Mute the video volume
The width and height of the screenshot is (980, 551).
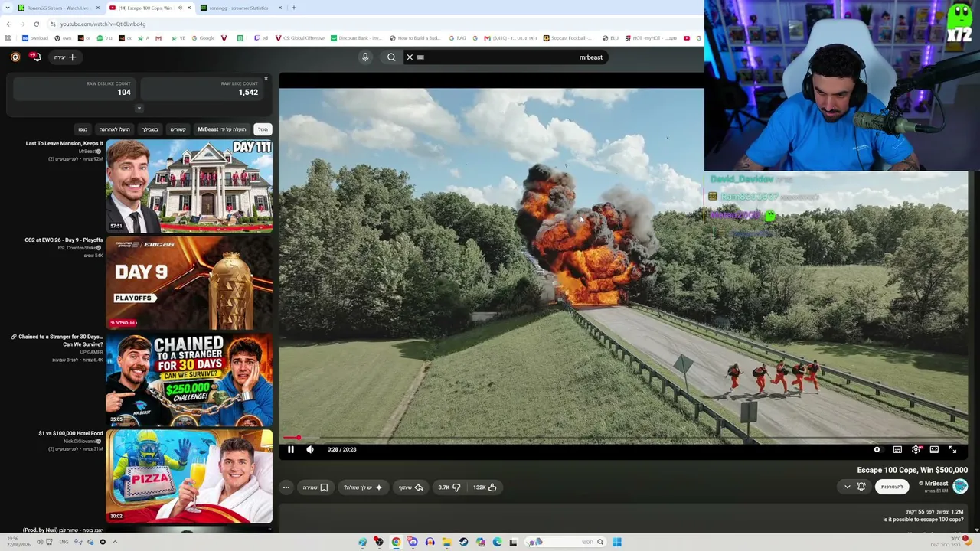point(310,449)
